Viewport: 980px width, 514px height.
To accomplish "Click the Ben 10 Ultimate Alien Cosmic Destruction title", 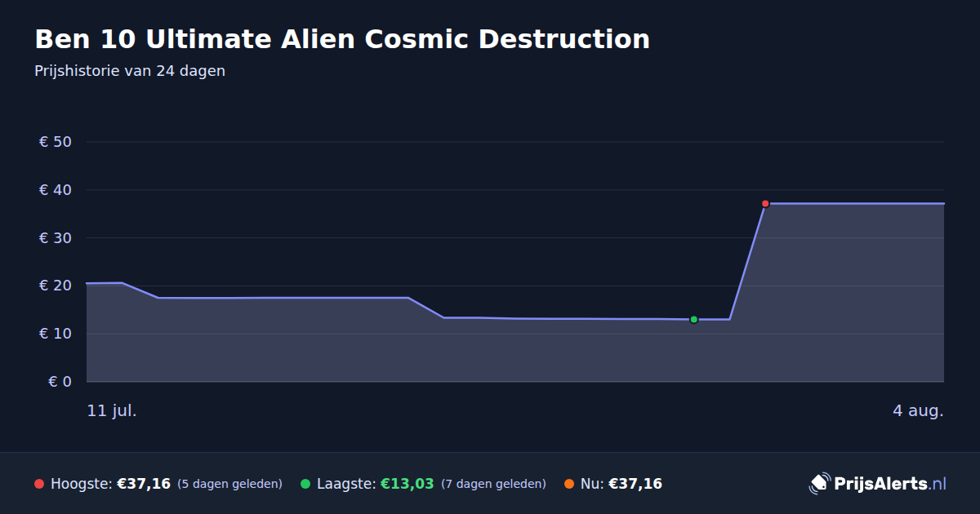I will coord(342,39).
